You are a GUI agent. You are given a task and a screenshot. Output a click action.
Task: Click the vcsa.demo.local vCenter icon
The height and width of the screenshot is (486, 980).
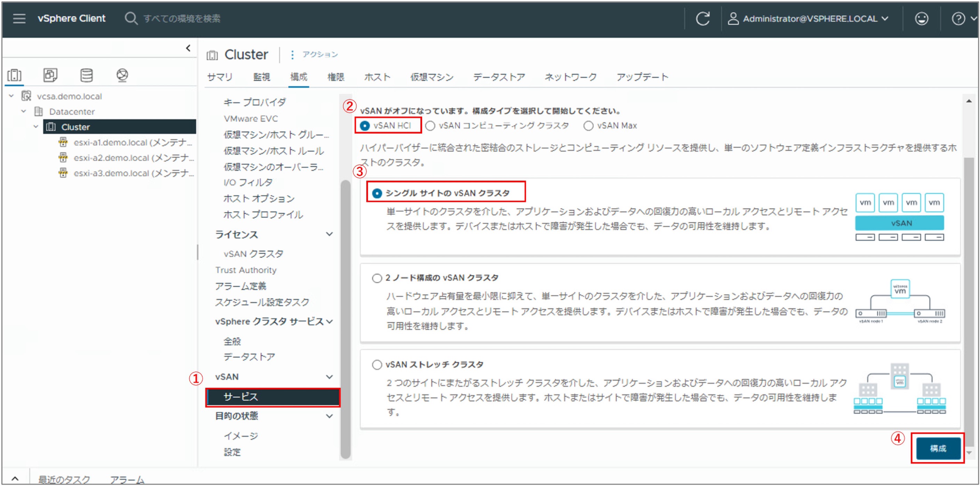pyautogui.click(x=26, y=96)
